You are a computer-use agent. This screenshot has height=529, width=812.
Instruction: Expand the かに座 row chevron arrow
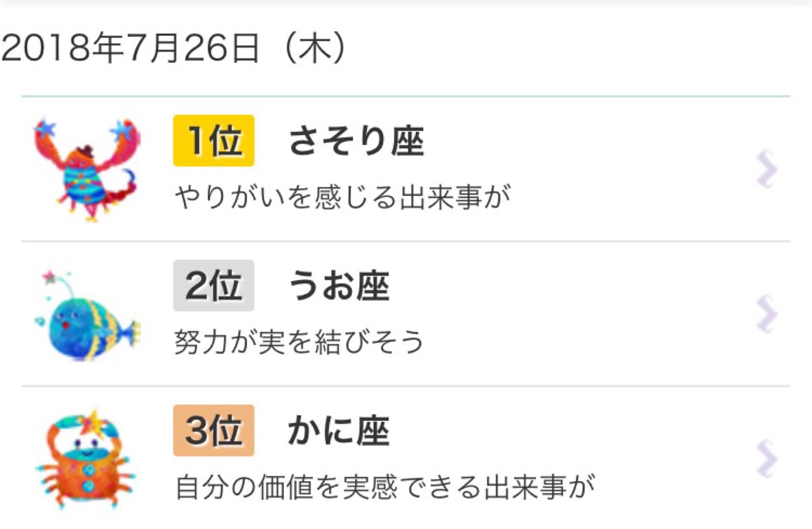pos(766,458)
